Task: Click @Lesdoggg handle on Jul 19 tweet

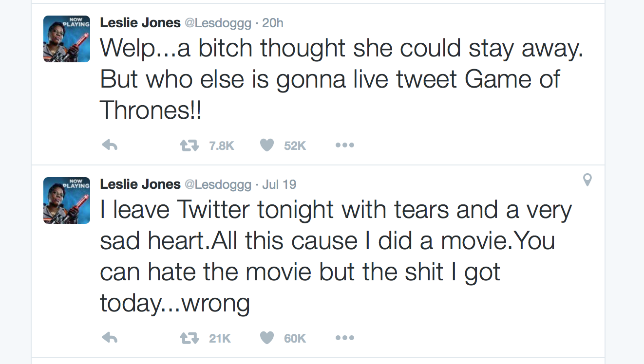Action: tap(218, 184)
